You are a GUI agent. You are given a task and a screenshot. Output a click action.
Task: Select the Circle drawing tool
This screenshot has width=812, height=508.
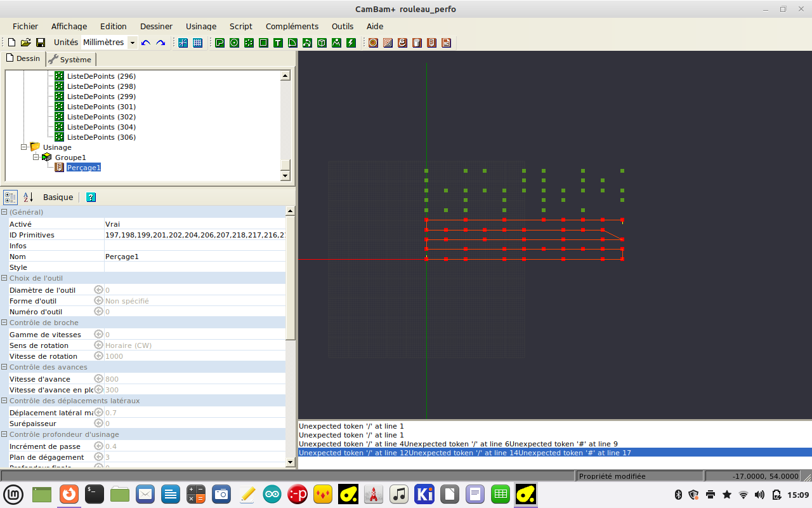click(234, 43)
